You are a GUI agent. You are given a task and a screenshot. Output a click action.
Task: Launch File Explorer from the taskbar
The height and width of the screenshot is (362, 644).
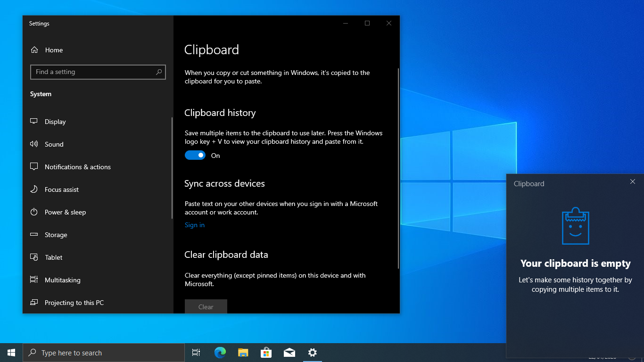[x=243, y=353]
